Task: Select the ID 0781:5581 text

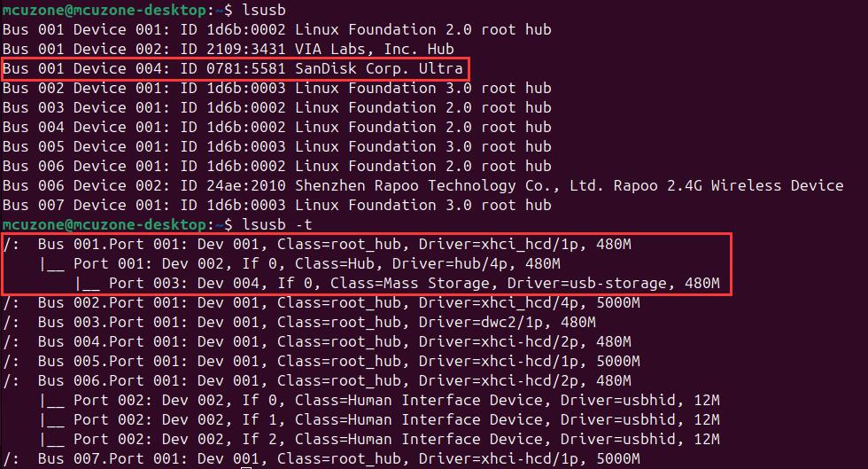Action: pyautogui.click(x=233, y=68)
